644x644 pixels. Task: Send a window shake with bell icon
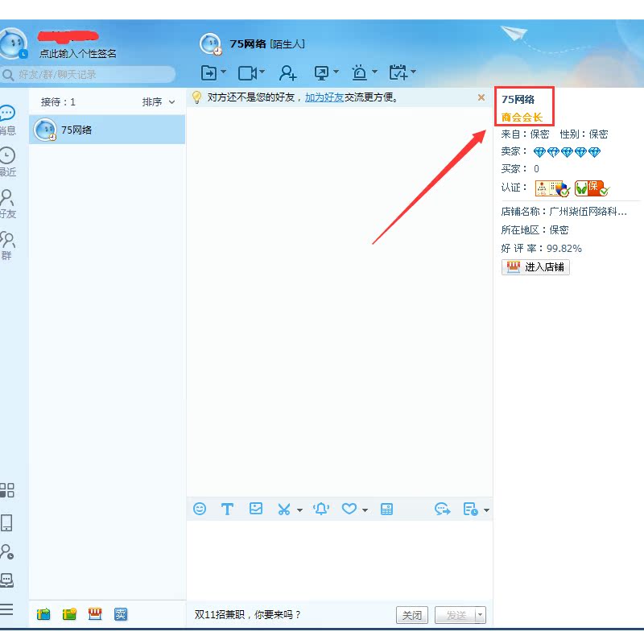pos(321,509)
